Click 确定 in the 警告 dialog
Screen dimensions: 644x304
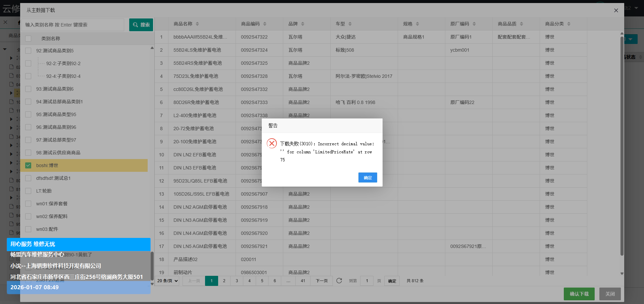(367, 178)
